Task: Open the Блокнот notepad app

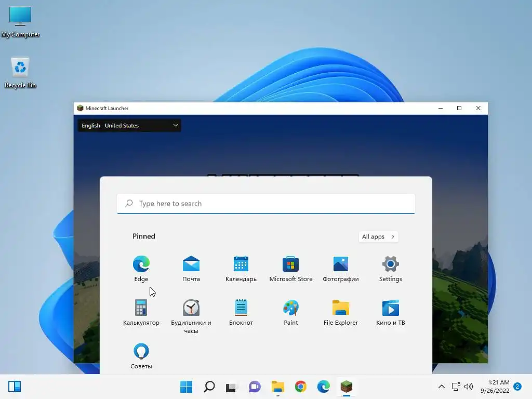Action: pos(241,312)
